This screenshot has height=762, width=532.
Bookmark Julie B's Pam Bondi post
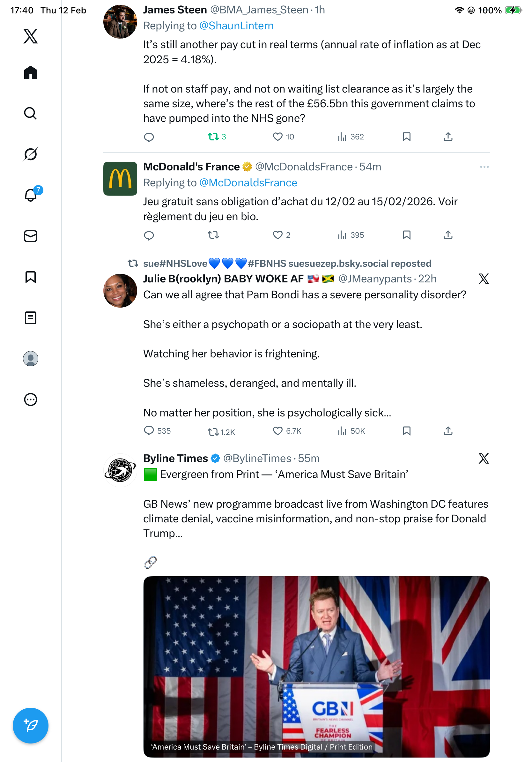[x=406, y=431]
